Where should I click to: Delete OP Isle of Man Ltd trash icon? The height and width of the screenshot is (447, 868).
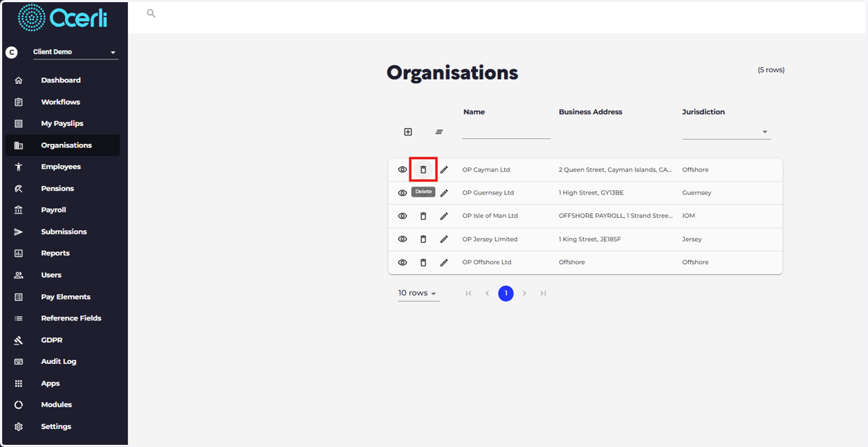(x=423, y=216)
